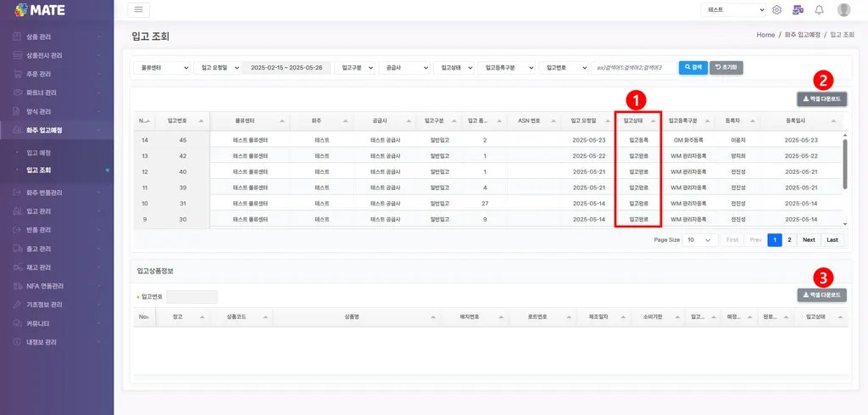
Task: Open the user profile avatar
Action: (x=843, y=9)
